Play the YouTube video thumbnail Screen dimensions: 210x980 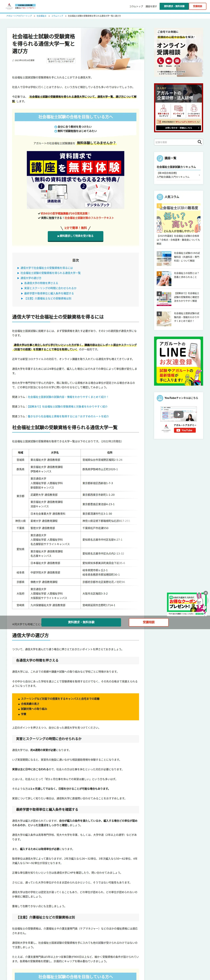pyautogui.click(x=178, y=414)
